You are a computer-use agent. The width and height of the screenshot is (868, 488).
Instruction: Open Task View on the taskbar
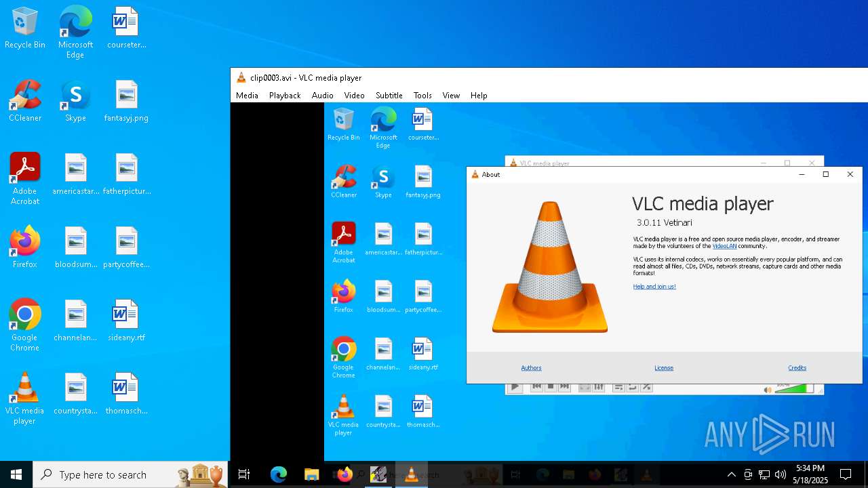click(244, 474)
